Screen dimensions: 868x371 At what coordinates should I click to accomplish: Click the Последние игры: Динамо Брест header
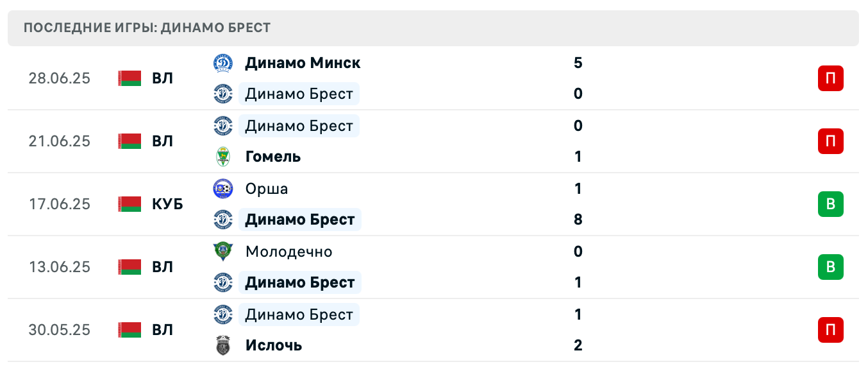tap(147, 28)
